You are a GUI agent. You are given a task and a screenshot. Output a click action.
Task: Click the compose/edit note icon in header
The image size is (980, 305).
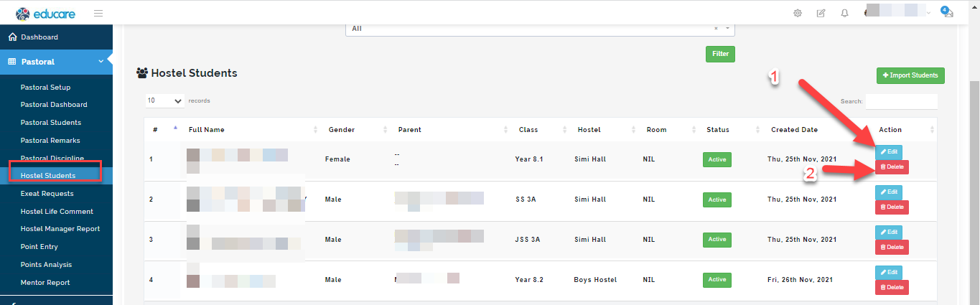point(821,13)
